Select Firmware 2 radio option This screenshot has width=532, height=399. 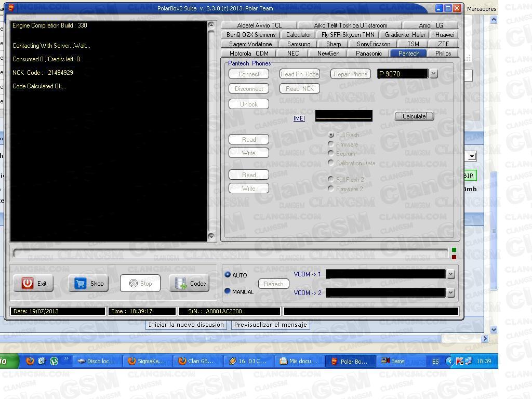pyautogui.click(x=331, y=189)
